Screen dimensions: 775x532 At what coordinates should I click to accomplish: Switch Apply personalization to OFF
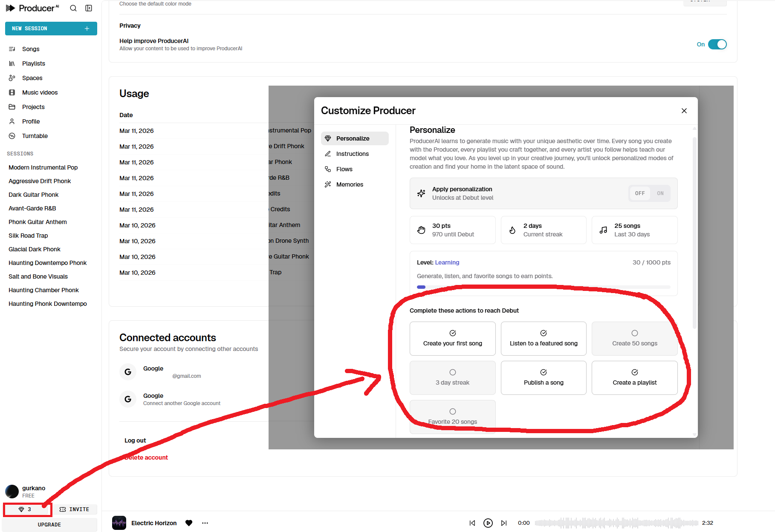pos(640,193)
